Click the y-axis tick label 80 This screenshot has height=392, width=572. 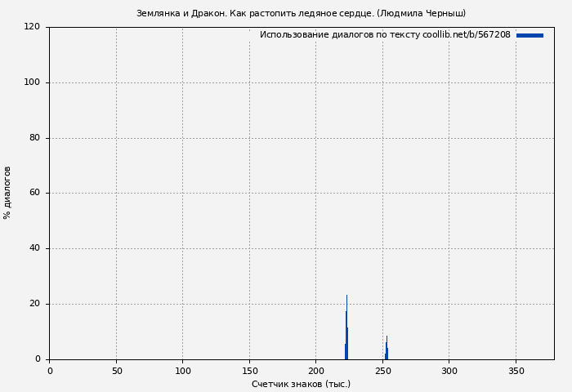click(x=34, y=138)
